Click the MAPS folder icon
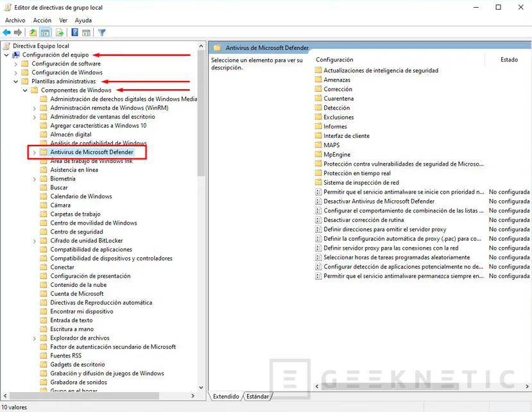 tap(318, 145)
